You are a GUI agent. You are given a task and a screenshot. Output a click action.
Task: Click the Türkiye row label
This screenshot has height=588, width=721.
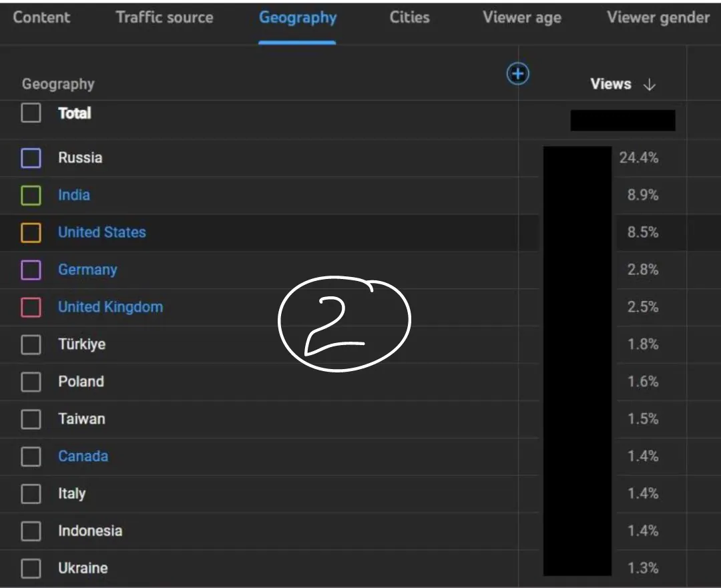tap(82, 344)
